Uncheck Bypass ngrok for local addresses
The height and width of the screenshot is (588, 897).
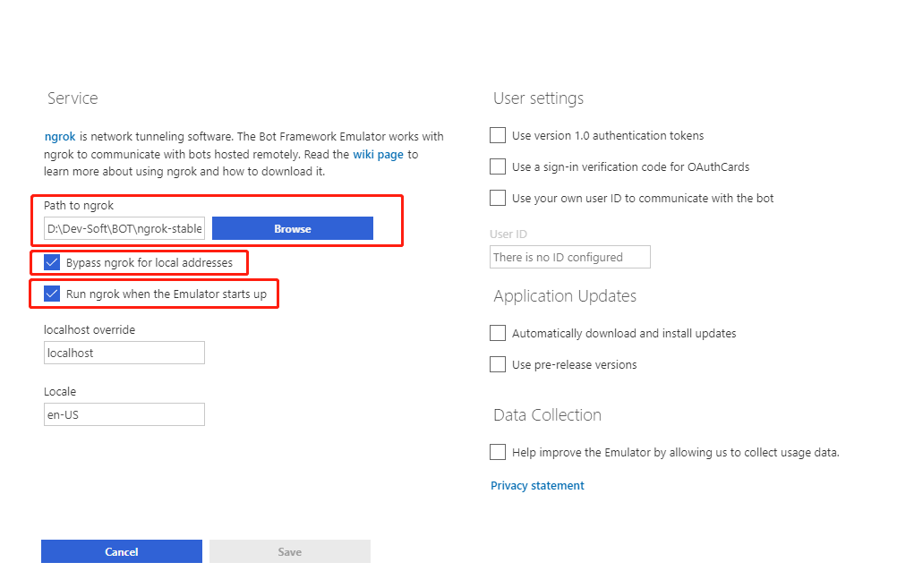tap(52, 263)
